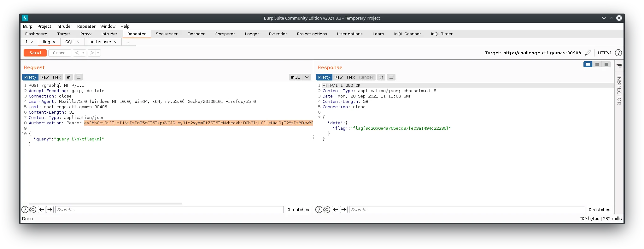Select Raw view in Request panel
Viewport: 644px width, 249px height.
click(44, 77)
